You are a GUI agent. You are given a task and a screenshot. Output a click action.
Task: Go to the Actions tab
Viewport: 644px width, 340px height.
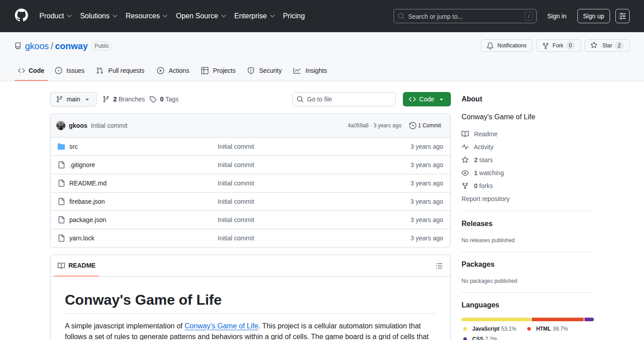click(x=173, y=71)
